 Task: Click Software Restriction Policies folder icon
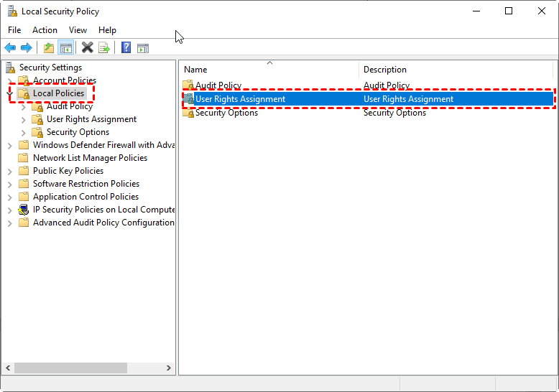(x=24, y=184)
